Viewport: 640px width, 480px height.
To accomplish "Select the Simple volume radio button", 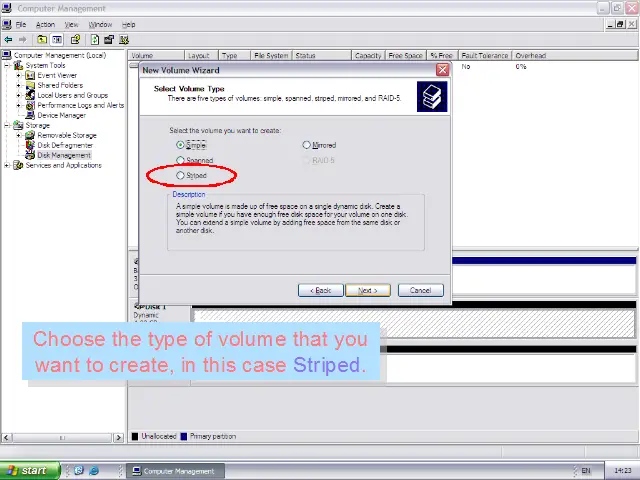I will 180,145.
